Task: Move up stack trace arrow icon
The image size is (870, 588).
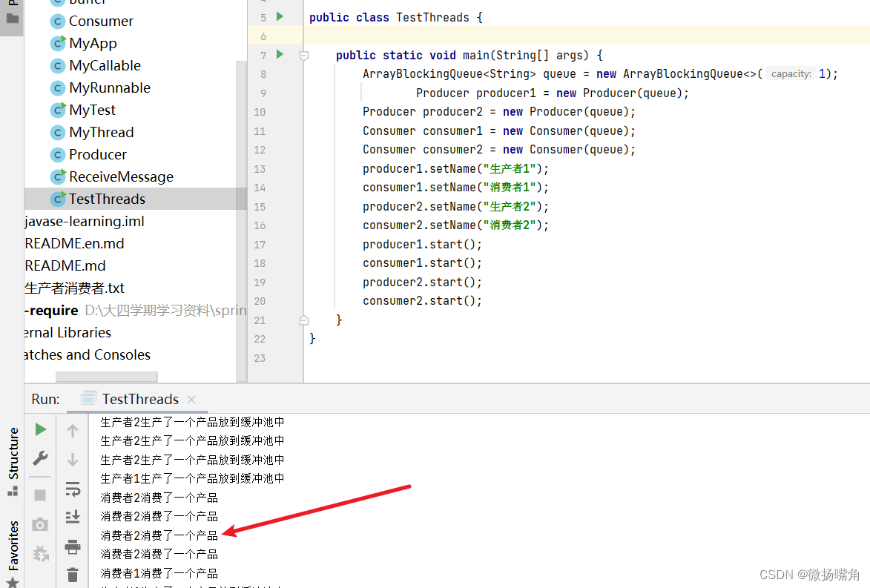Action: click(x=73, y=431)
